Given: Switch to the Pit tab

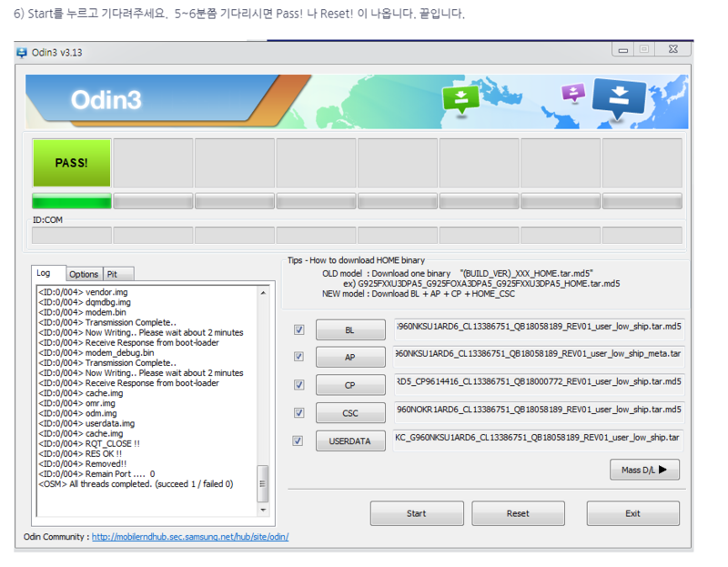Looking at the screenshot, I should coord(118,275).
